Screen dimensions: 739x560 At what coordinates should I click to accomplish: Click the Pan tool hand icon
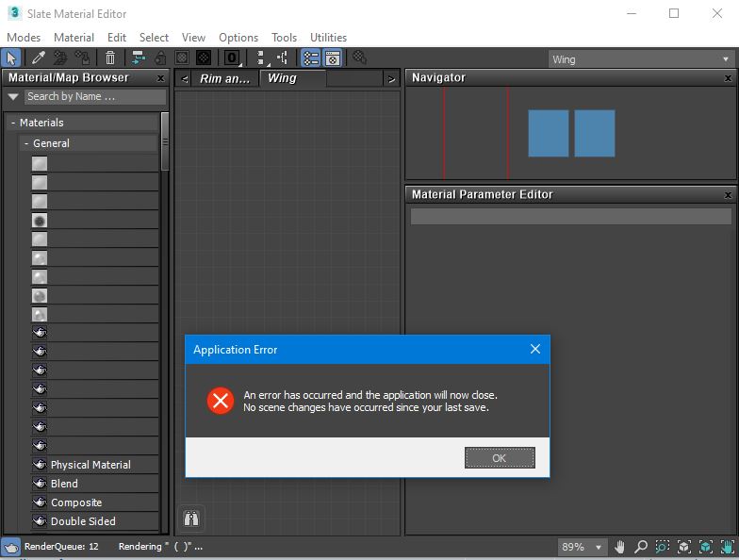(619, 547)
